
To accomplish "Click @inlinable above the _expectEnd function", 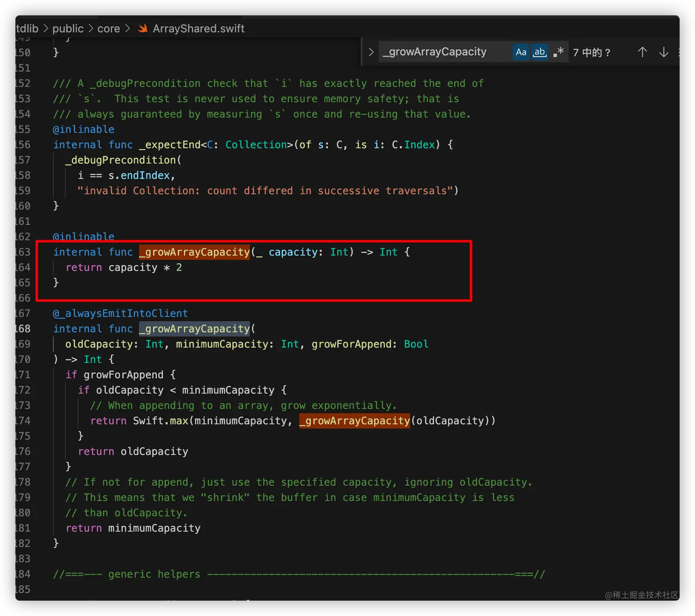I will click(x=84, y=130).
